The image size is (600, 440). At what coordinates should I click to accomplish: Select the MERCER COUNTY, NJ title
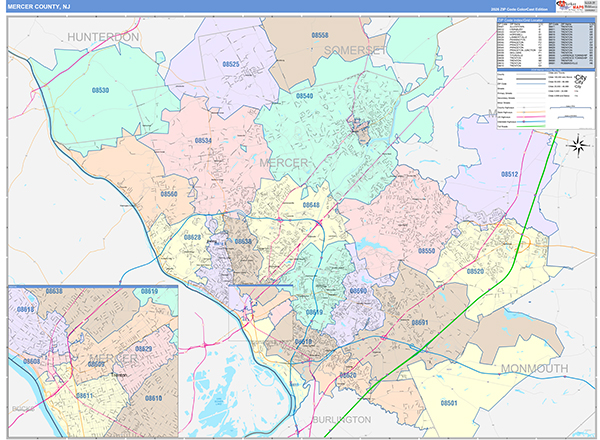click(40, 7)
